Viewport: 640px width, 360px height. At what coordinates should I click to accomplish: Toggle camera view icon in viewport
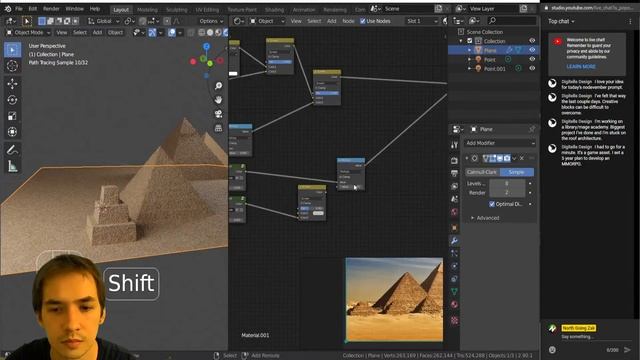[218, 114]
